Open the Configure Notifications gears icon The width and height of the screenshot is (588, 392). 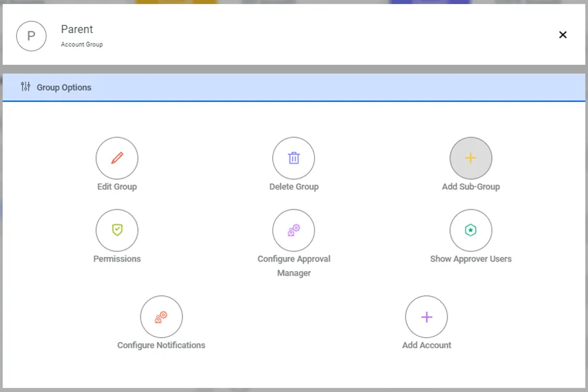(162, 316)
